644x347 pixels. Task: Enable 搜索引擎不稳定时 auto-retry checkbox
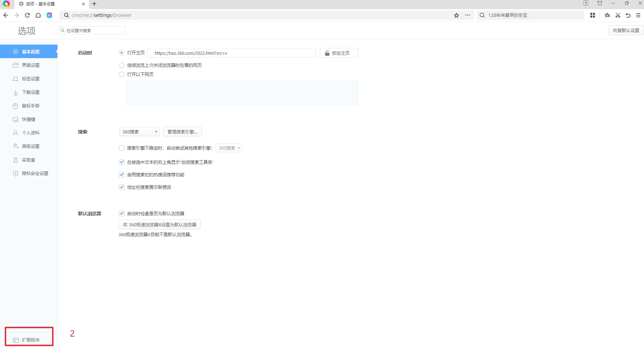pyautogui.click(x=122, y=148)
